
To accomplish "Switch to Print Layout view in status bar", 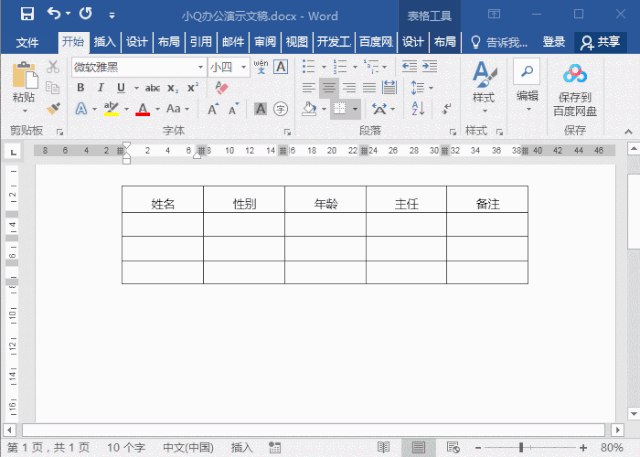I will coord(418,447).
